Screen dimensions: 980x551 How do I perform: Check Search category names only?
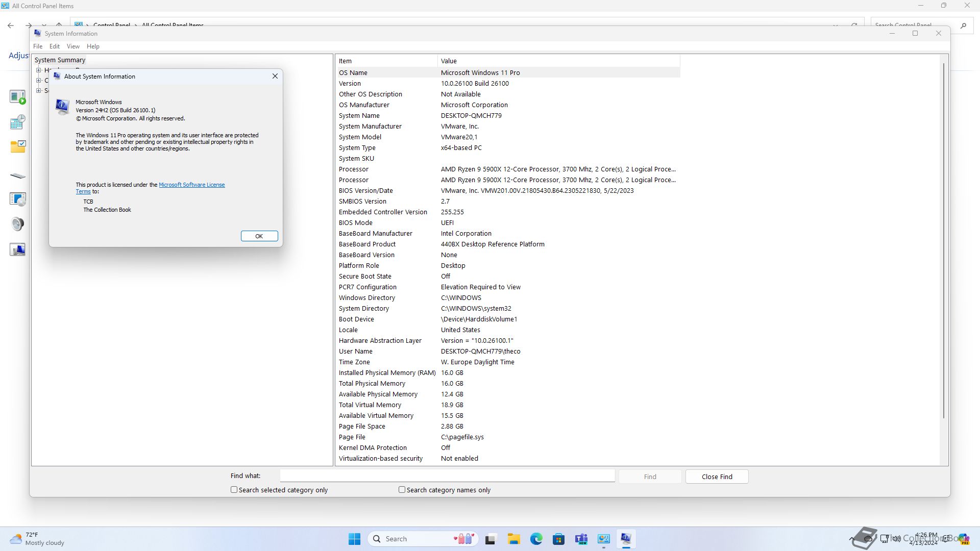pos(402,489)
